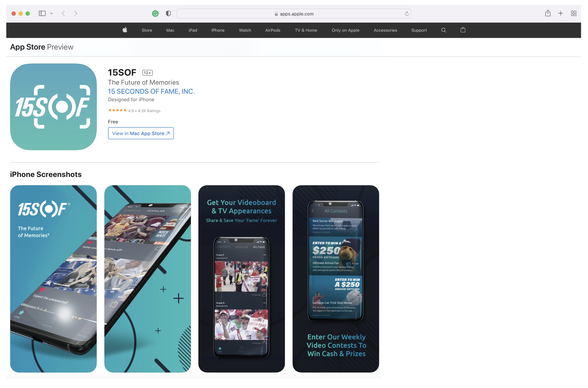588x388 pixels.
Task: Open the AirPods menu item
Action: pos(273,30)
